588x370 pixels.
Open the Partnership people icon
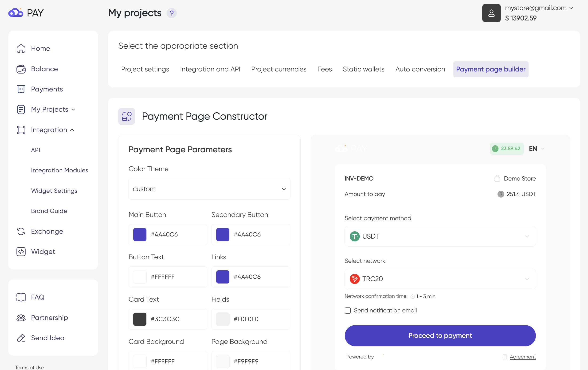click(x=21, y=317)
